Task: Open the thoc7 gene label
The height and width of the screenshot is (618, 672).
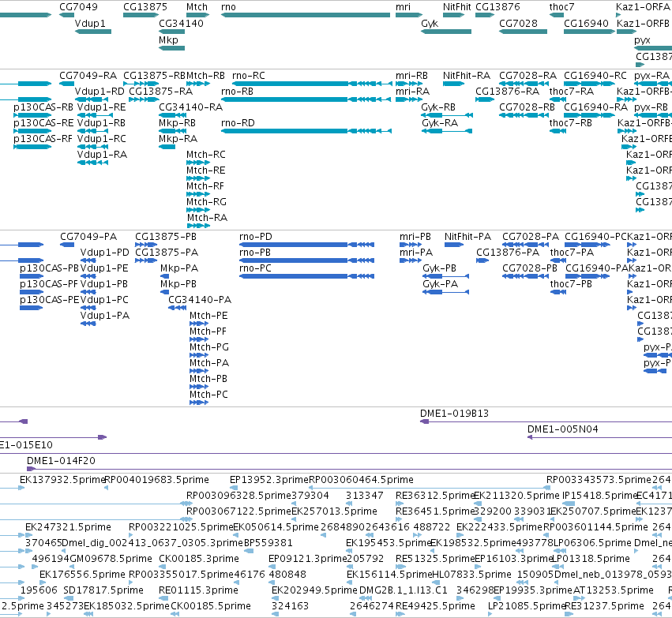Action: [561, 7]
